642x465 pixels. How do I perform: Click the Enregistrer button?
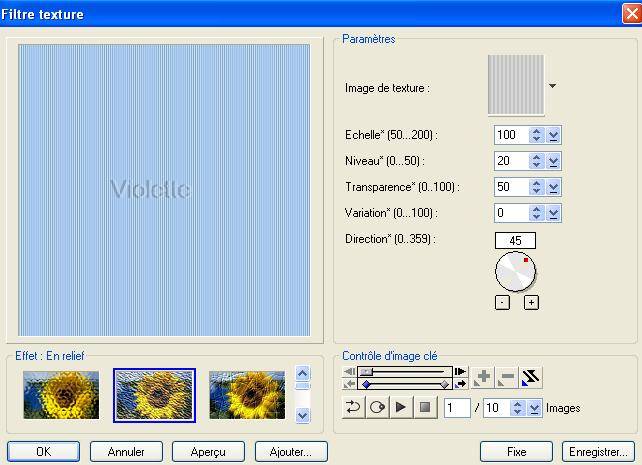pyautogui.click(x=595, y=451)
